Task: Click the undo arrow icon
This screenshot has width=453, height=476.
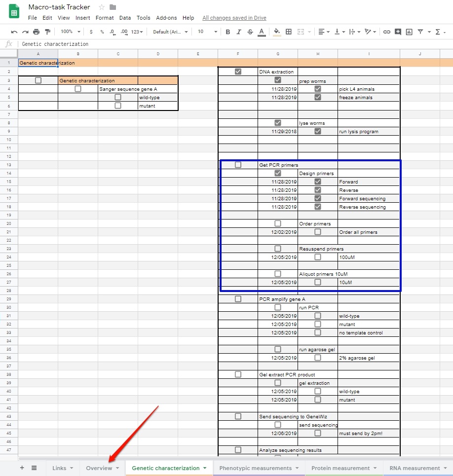Action: [14, 32]
